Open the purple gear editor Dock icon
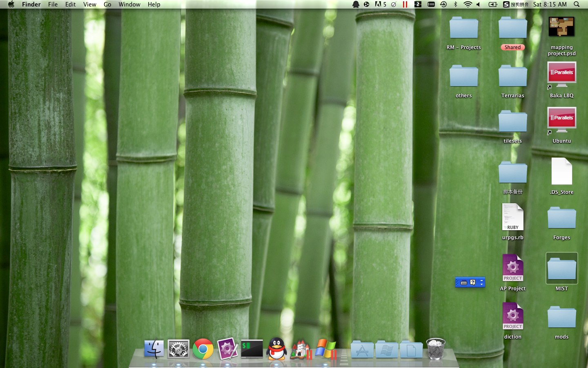588x368 pixels. click(x=227, y=349)
